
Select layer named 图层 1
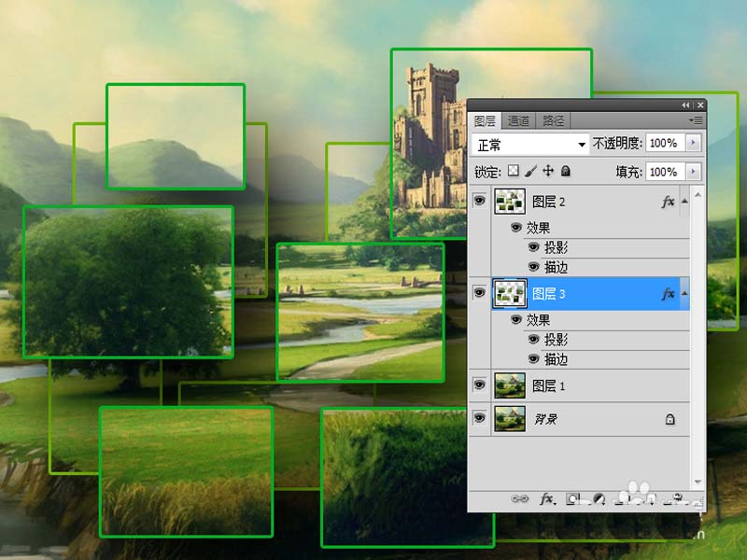[x=548, y=385]
